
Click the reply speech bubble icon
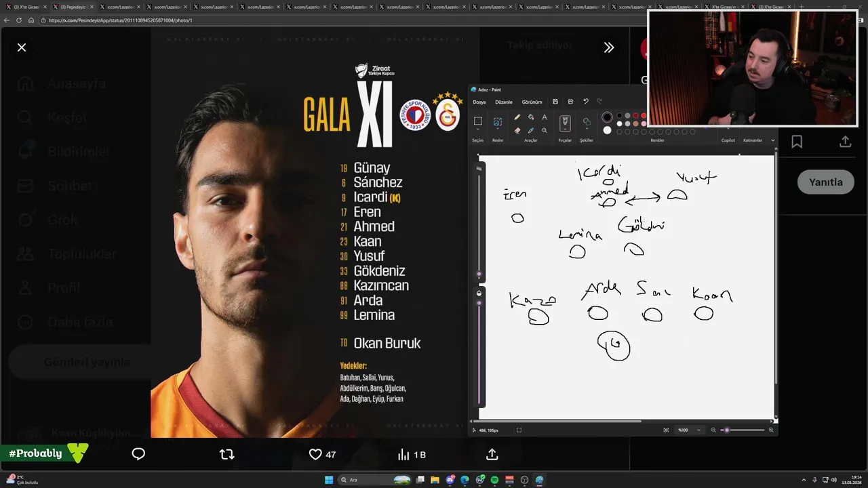click(138, 454)
